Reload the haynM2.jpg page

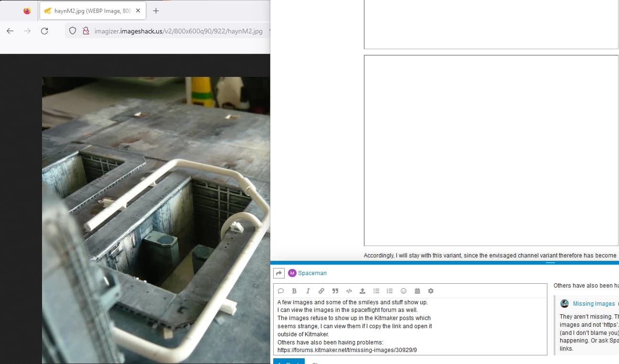coord(44,31)
